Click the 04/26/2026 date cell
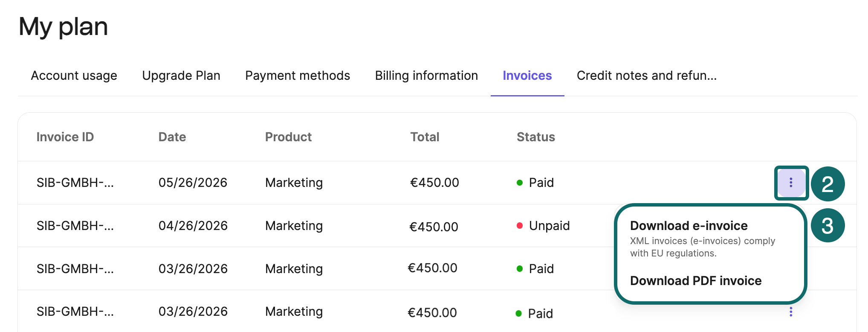Viewport: 868px width, 332px height. 193,226
